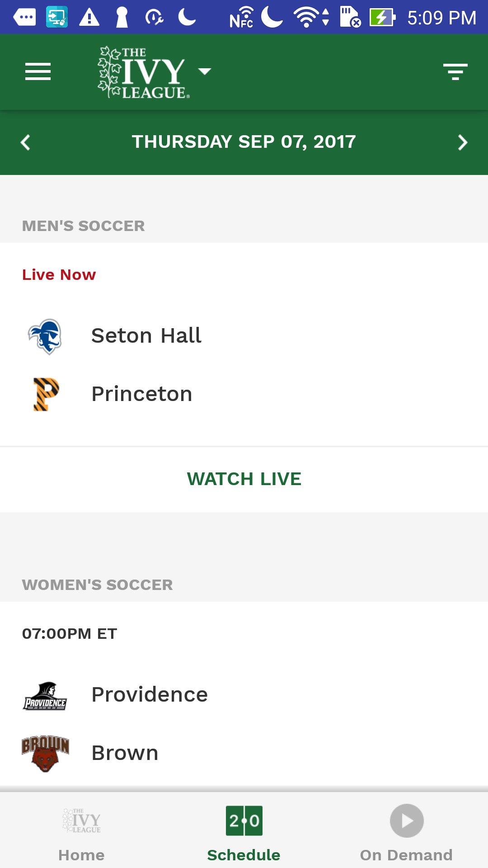Go to the previous day's schedule

pyautogui.click(x=26, y=142)
